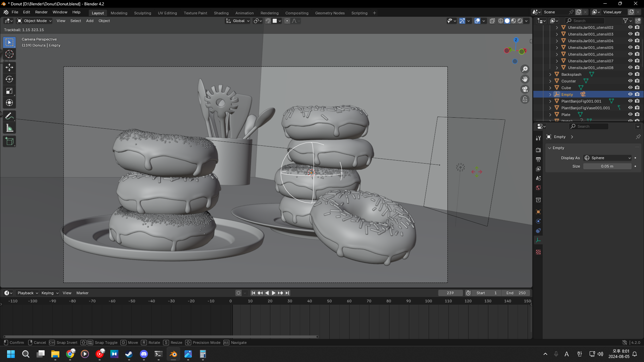Screen dimensions: 644x362
Task: Switch to the Shading workspace tab
Action: [221, 13]
